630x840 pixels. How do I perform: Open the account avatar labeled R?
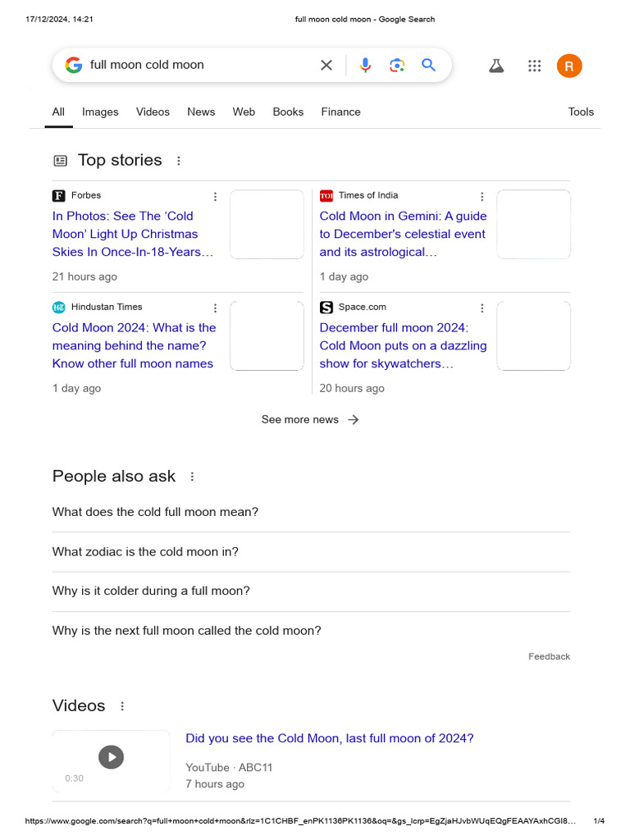point(569,66)
